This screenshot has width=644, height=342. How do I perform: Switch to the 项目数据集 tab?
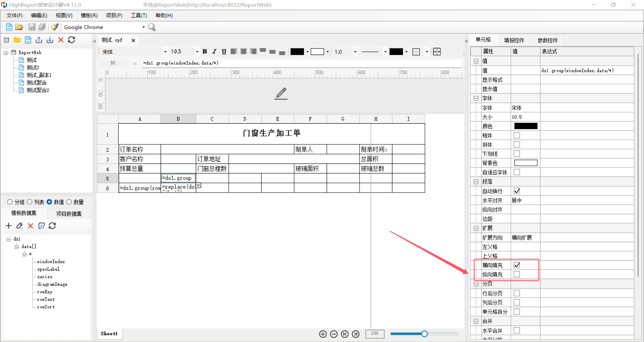(x=69, y=214)
